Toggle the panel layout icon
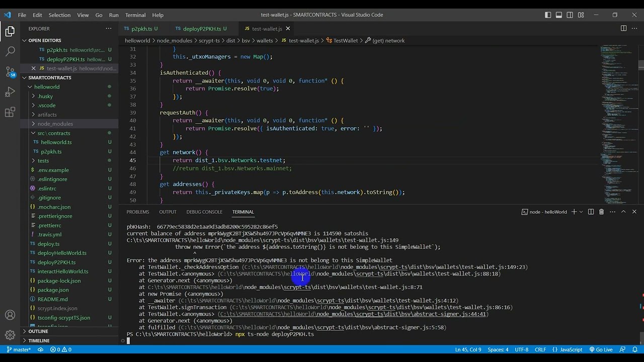 (559, 15)
